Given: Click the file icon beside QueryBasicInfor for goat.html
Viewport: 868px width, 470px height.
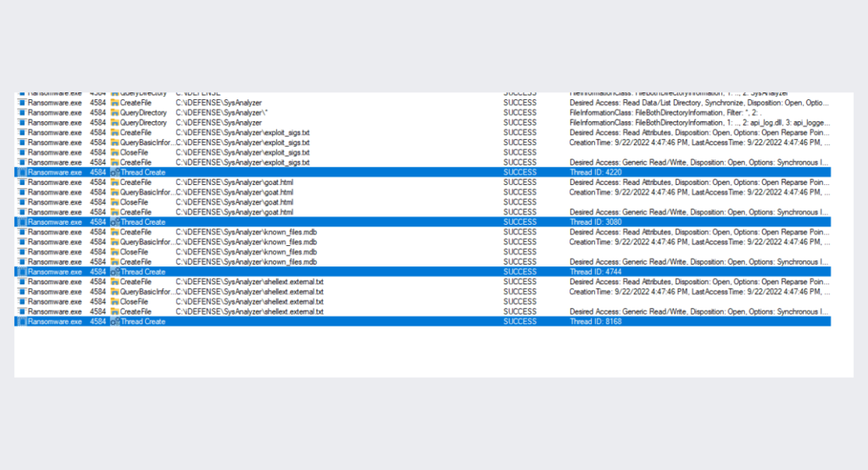Looking at the screenshot, I should [114, 193].
